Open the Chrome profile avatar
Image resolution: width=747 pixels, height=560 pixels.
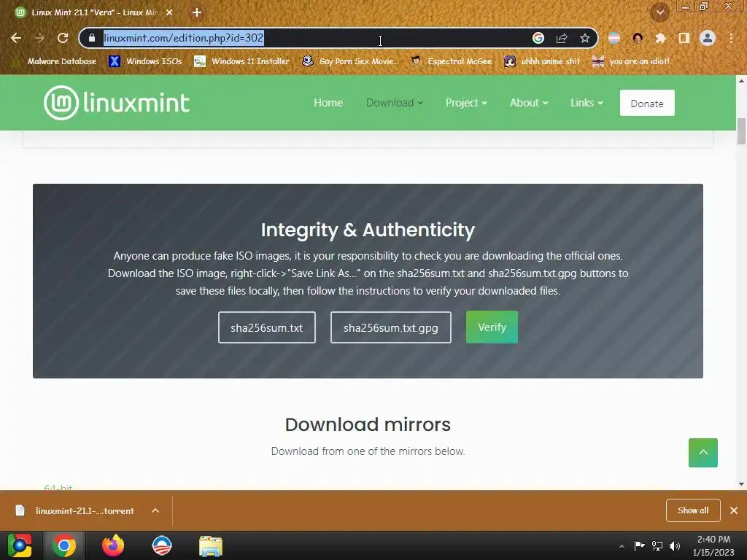pos(708,38)
